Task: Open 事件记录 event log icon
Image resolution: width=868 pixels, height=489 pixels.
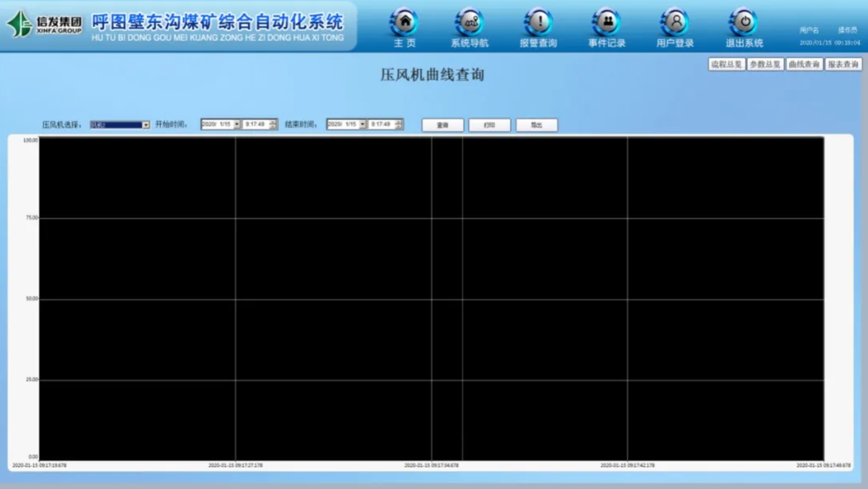Action: coord(607,22)
